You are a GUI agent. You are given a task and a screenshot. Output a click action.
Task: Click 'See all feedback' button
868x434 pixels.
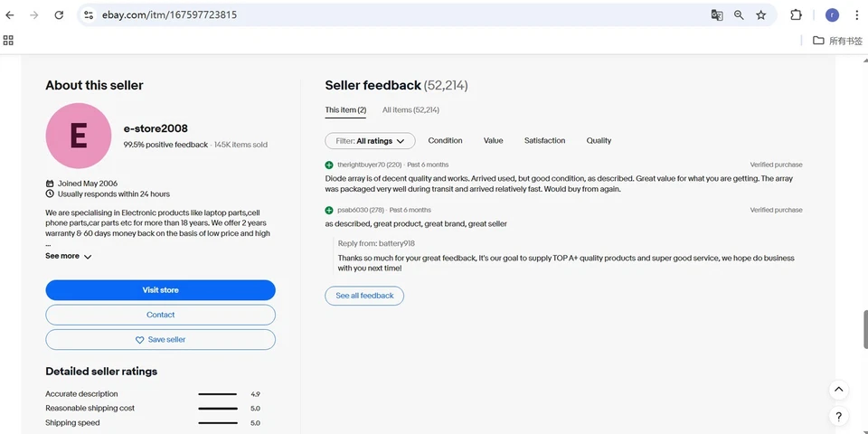click(x=364, y=296)
